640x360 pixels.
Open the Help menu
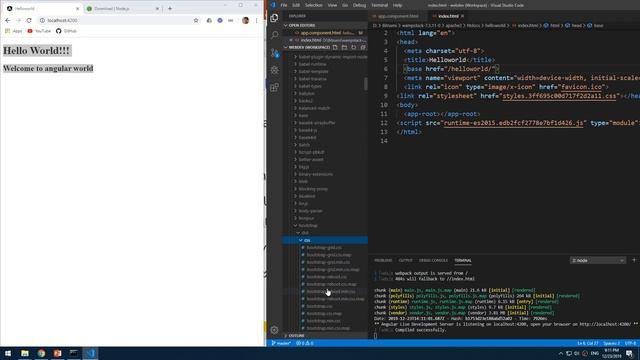(397, 5)
